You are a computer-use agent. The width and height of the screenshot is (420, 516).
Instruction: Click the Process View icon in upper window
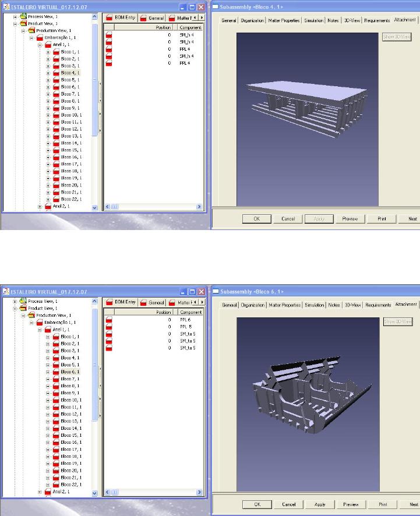tap(23, 17)
